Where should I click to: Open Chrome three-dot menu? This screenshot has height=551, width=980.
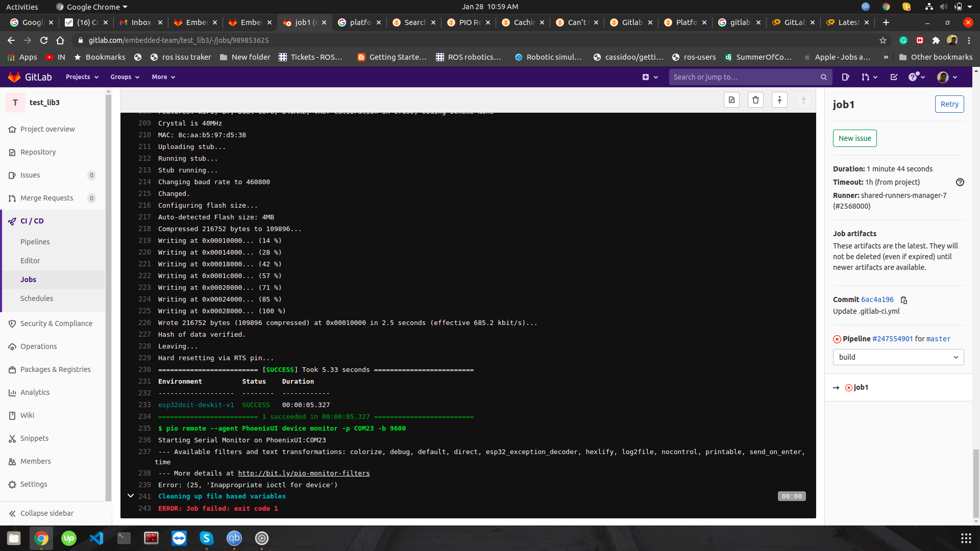click(x=969, y=40)
